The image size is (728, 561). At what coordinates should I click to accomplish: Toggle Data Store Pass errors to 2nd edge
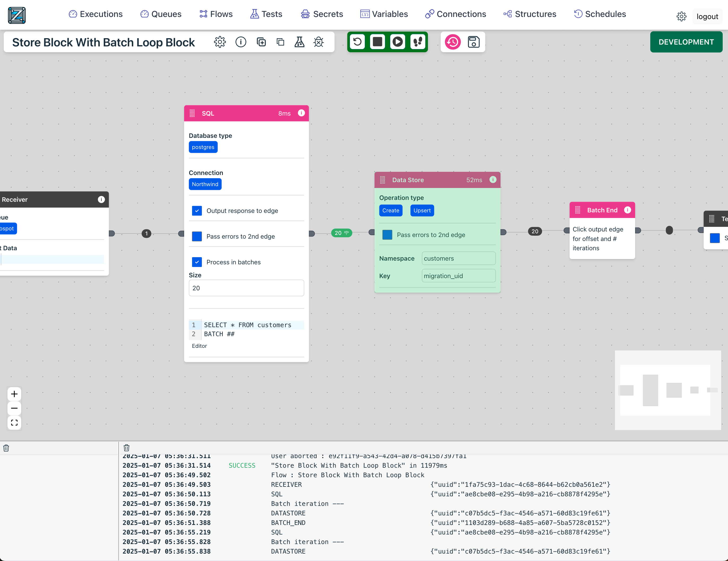tap(387, 235)
